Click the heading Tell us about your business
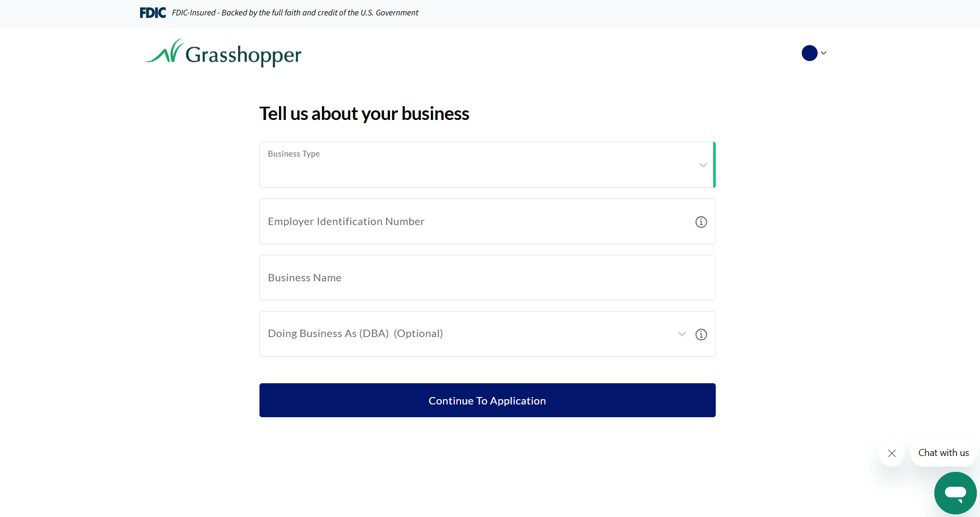This screenshot has width=980, height=517. click(x=364, y=113)
